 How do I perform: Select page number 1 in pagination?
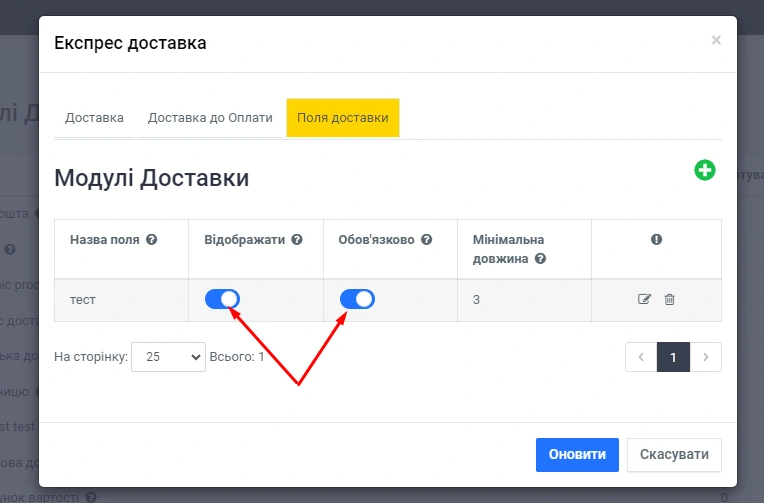(673, 357)
